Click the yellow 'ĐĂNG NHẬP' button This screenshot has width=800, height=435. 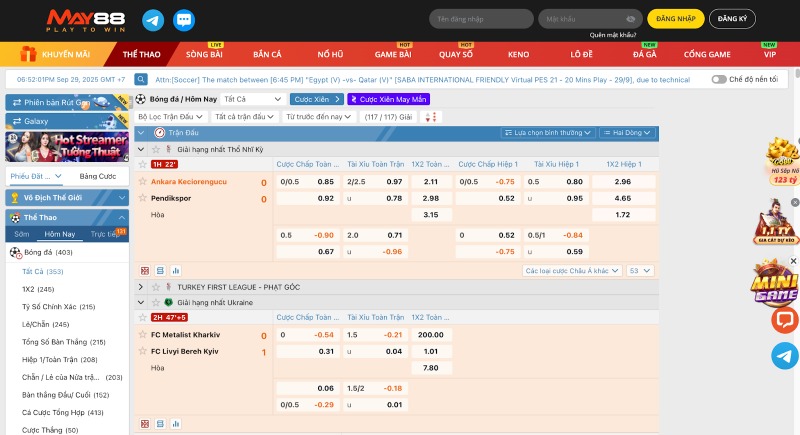(x=675, y=19)
